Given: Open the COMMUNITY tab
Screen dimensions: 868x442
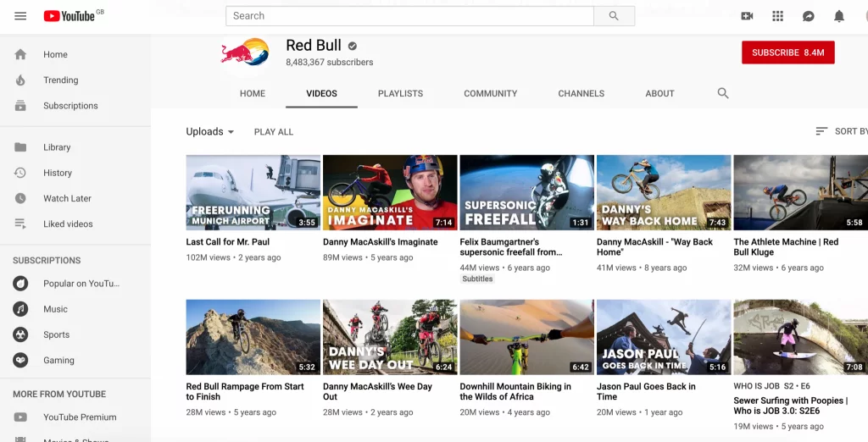Looking at the screenshot, I should 491,93.
